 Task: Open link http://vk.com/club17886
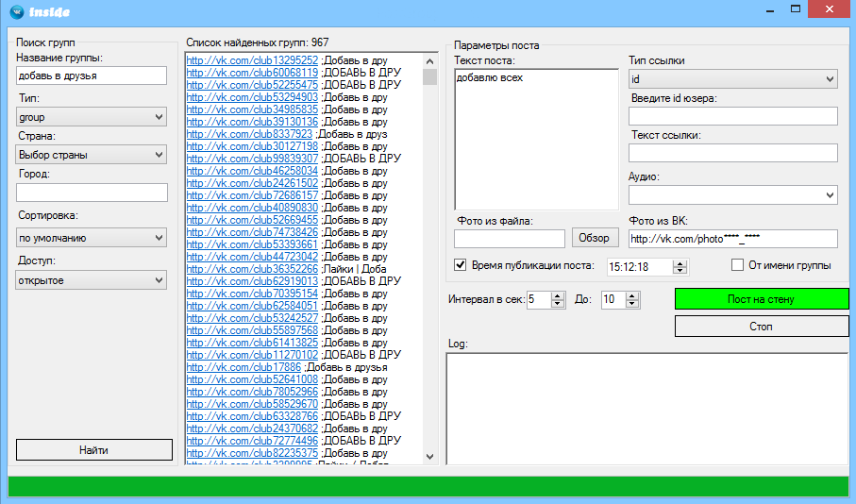(x=243, y=367)
